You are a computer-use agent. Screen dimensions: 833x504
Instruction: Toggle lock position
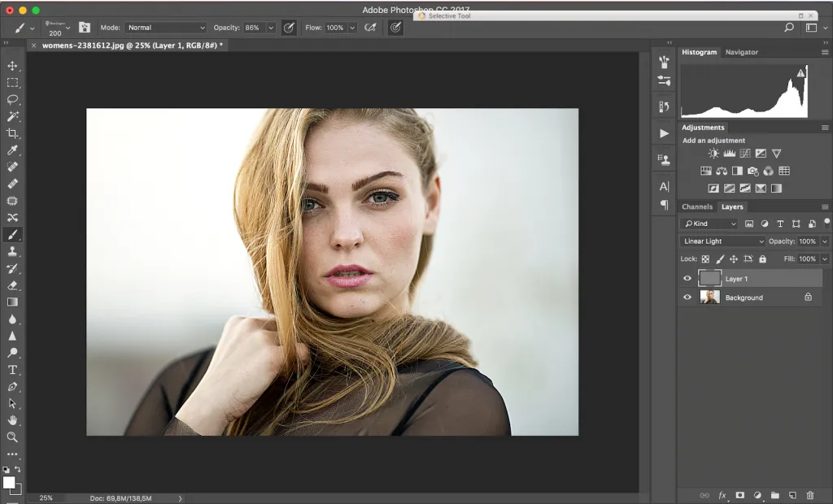point(734,259)
